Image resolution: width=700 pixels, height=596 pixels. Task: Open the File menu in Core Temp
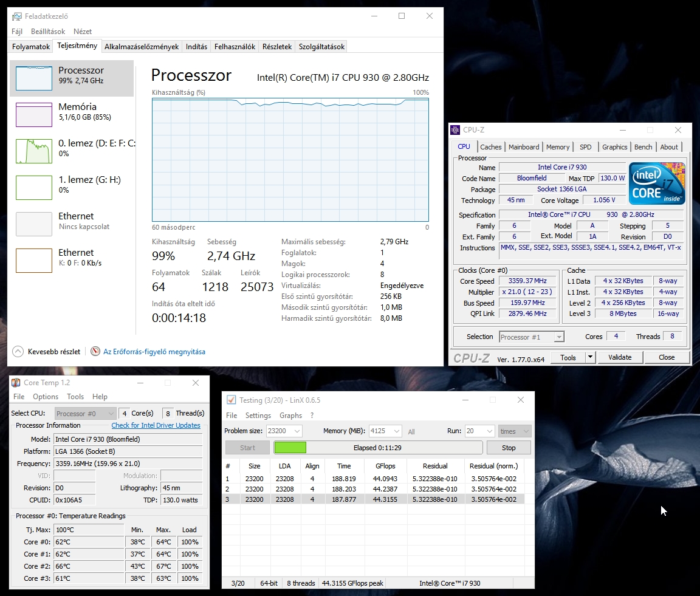click(x=19, y=397)
